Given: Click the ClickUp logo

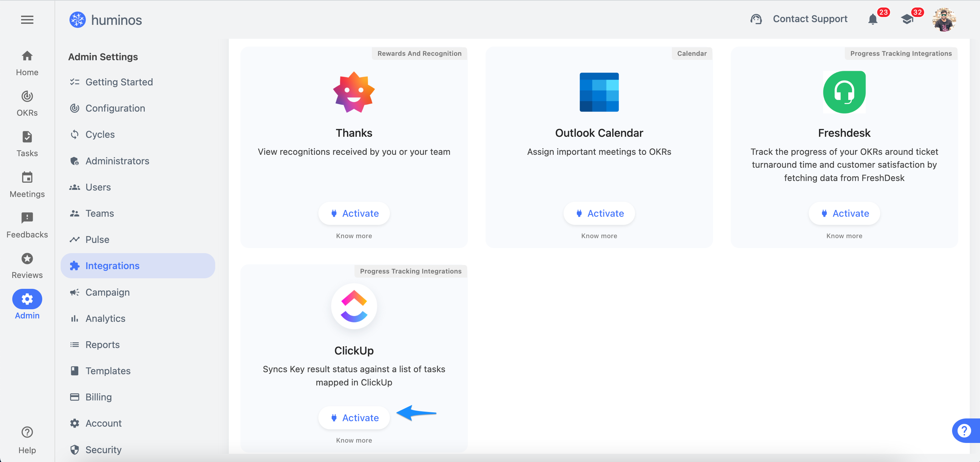Looking at the screenshot, I should [x=354, y=306].
